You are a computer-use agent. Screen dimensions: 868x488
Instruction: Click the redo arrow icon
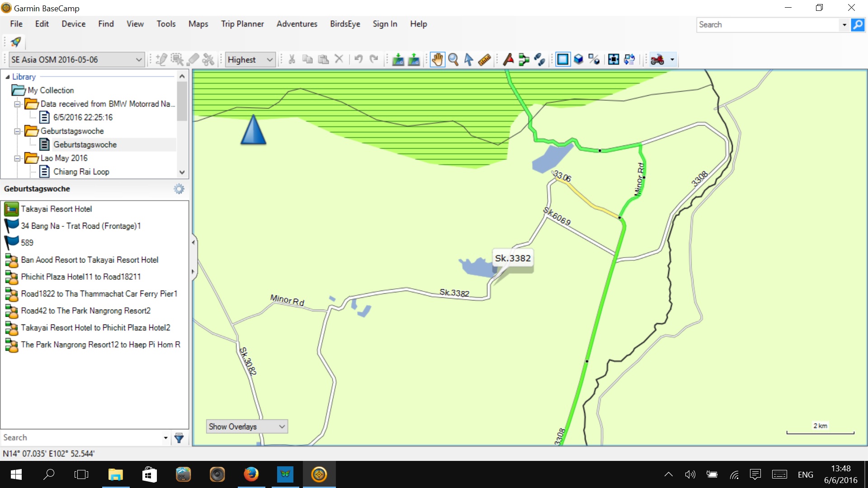tap(374, 59)
